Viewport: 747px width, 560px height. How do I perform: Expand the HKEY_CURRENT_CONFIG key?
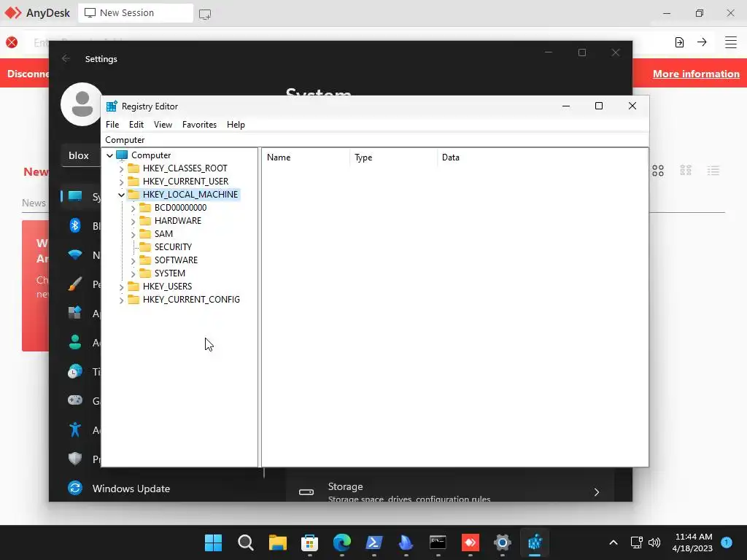pyautogui.click(x=121, y=300)
